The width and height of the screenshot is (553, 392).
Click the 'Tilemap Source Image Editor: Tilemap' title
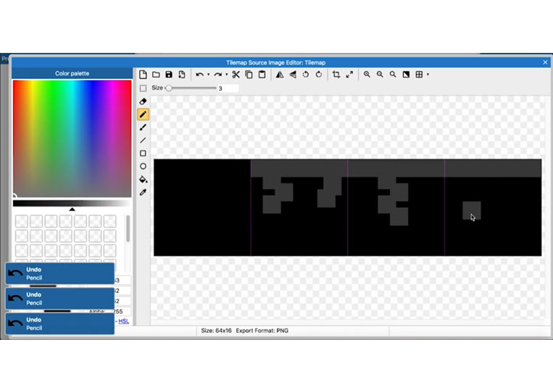click(276, 62)
